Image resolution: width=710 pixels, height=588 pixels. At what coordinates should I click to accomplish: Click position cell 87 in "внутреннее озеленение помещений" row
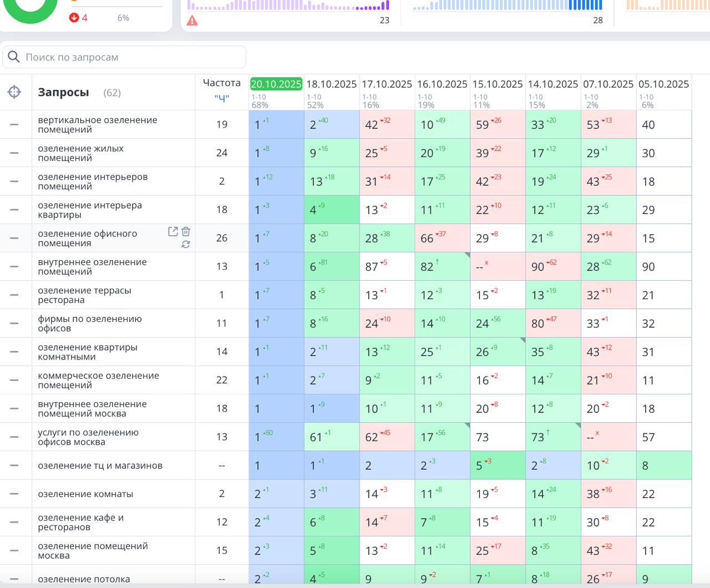(x=387, y=266)
